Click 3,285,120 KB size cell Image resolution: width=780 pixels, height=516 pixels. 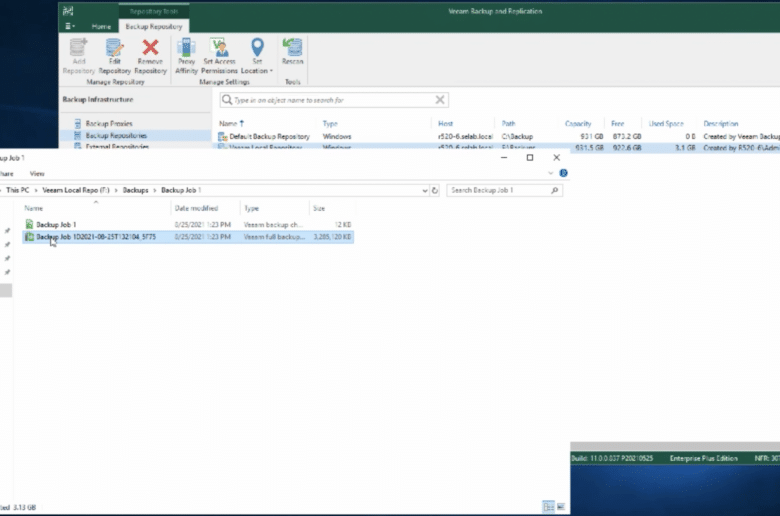pyautogui.click(x=332, y=237)
